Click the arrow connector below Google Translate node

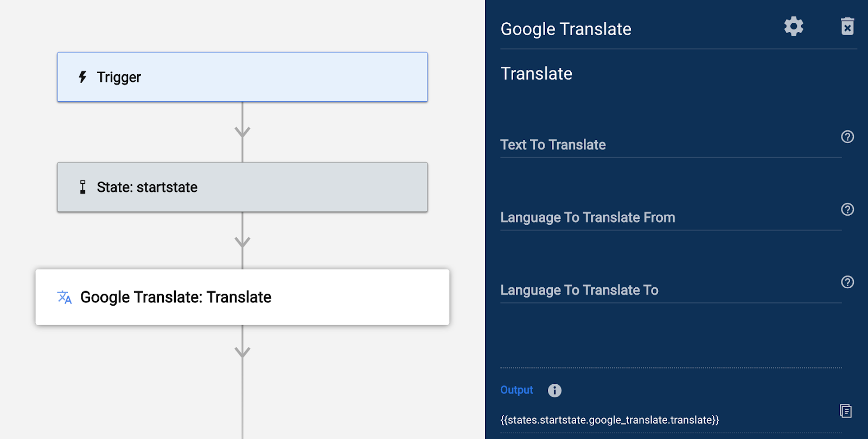click(x=242, y=352)
